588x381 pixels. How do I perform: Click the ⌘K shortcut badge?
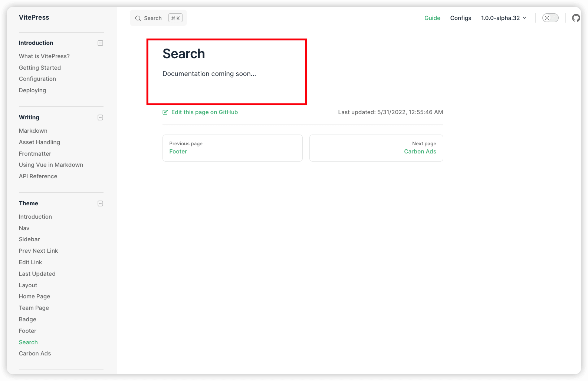coord(175,18)
